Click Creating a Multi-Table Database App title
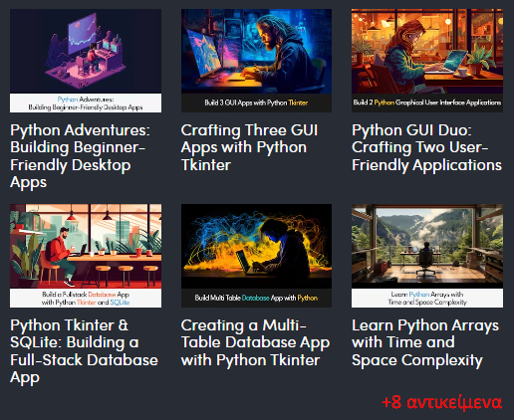Screen dimensions: 514x420 tap(255, 342)
